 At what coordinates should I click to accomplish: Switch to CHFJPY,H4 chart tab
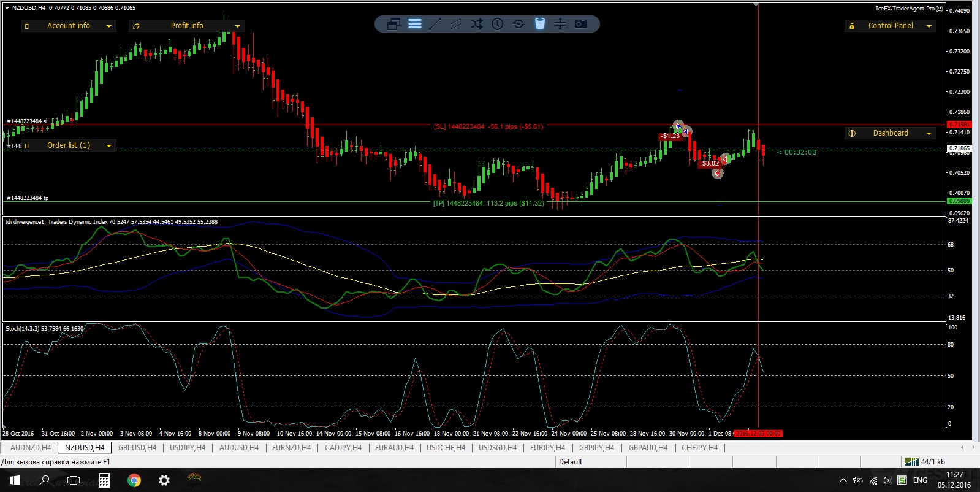click(699, 448)
